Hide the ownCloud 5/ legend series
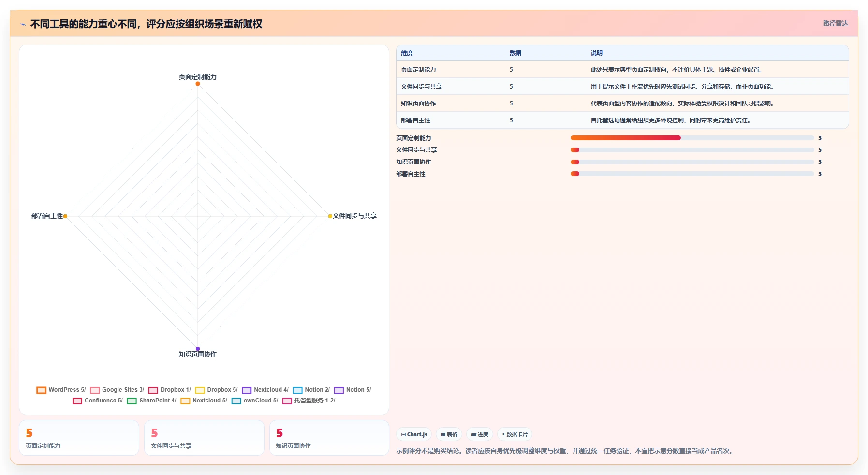 pos(255,401)
